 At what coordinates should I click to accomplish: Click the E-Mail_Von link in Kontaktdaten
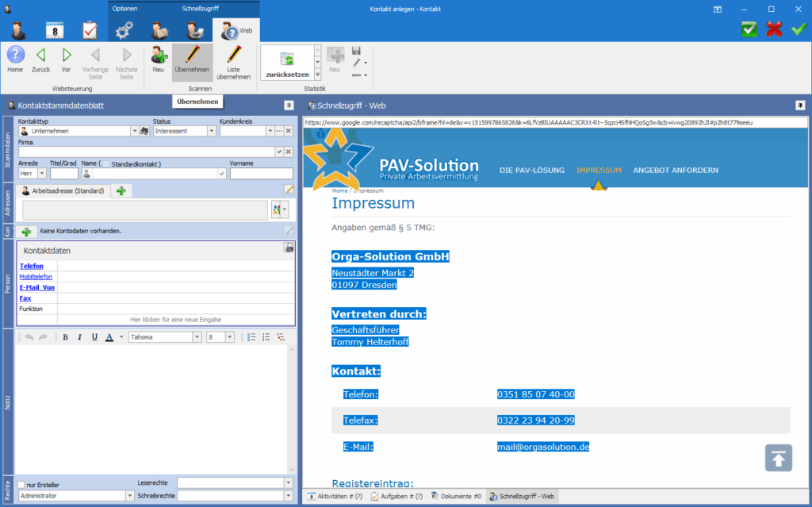[36, 287]
